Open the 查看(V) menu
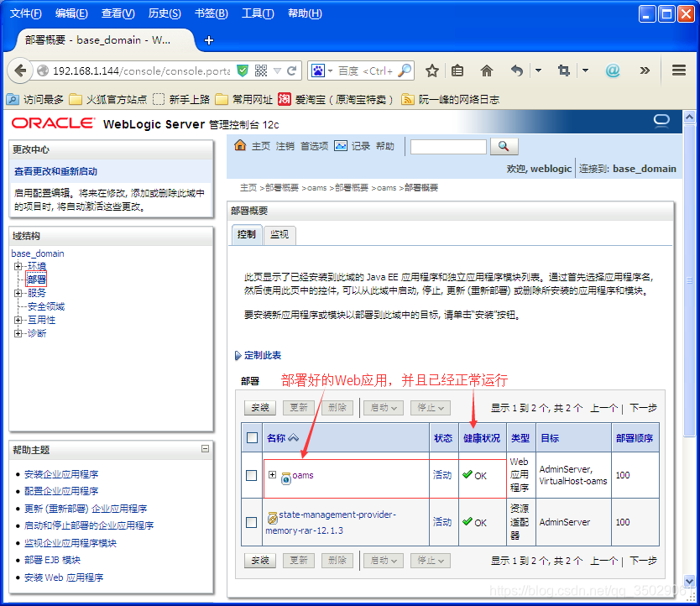Viewport: 700px width, 606px height. pyautogui.click(x=118, y=13)
